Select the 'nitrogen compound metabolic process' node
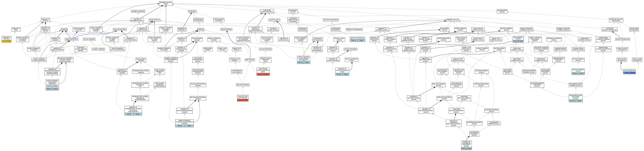The image size is (644, 151). pos(563,29)
